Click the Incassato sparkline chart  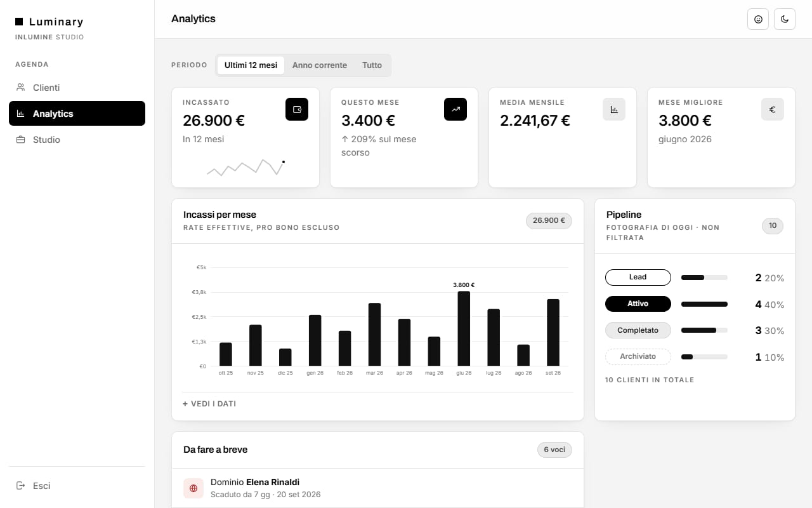tap(246, 167)
